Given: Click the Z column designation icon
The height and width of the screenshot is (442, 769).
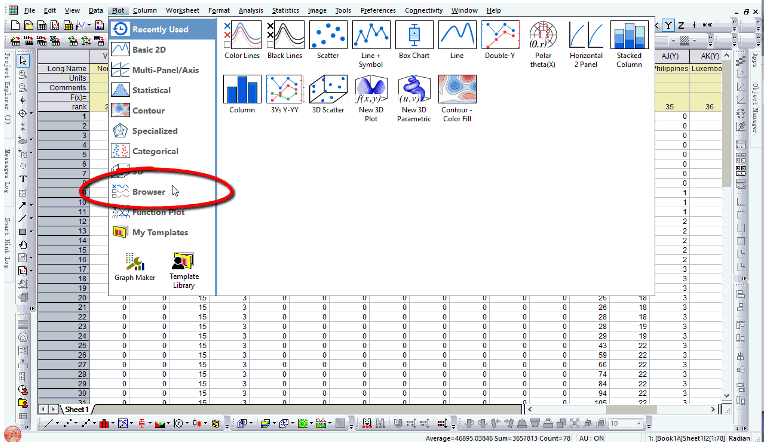Looking at the screenshot, I should [681, 25].
